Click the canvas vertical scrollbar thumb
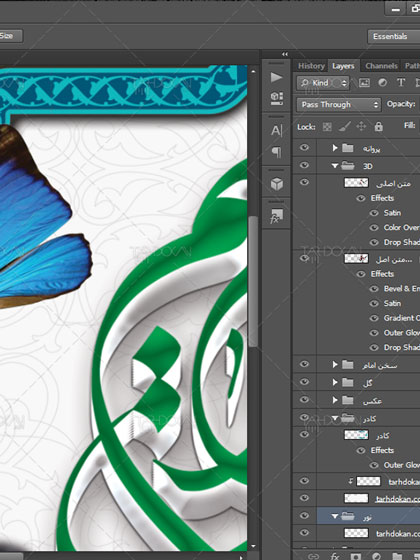Image resolution: width=420 pixels, height=560 pixels. [x=253, y=281]
